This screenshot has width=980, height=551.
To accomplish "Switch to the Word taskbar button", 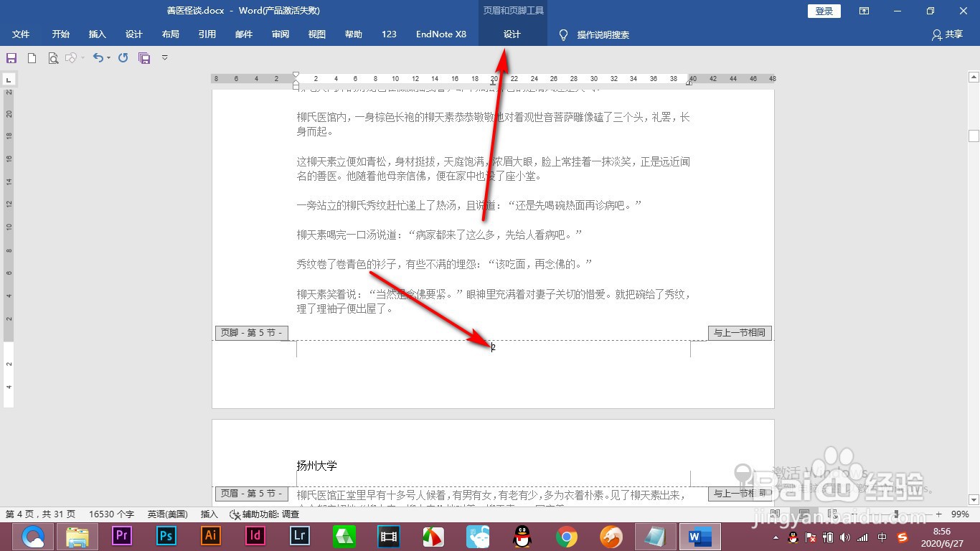I will pos(700,536).
